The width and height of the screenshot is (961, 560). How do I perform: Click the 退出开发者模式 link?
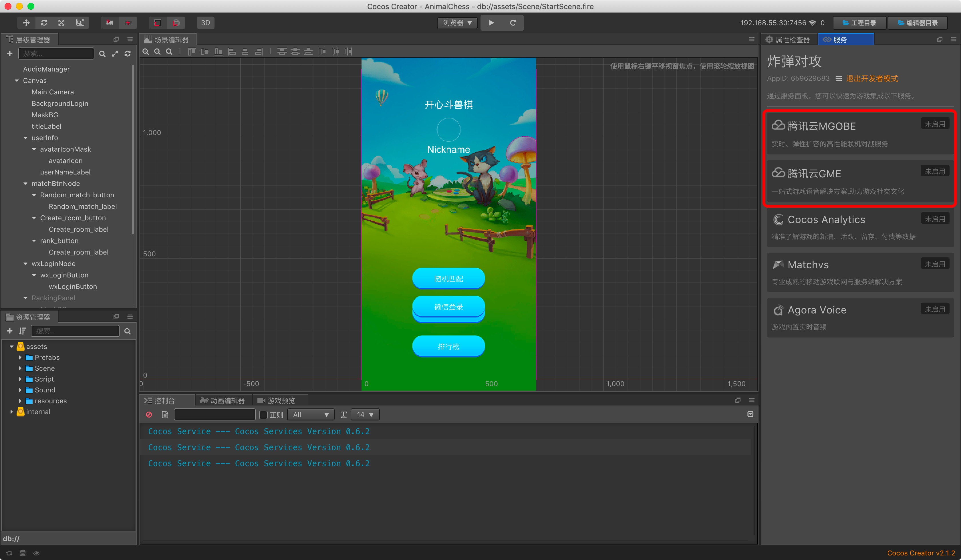click(872, 79)
